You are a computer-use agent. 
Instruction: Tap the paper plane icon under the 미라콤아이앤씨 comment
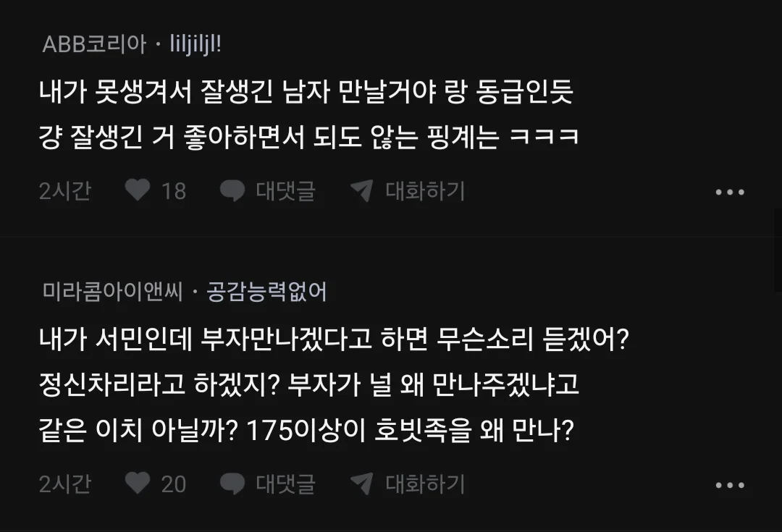click(361, 484)
